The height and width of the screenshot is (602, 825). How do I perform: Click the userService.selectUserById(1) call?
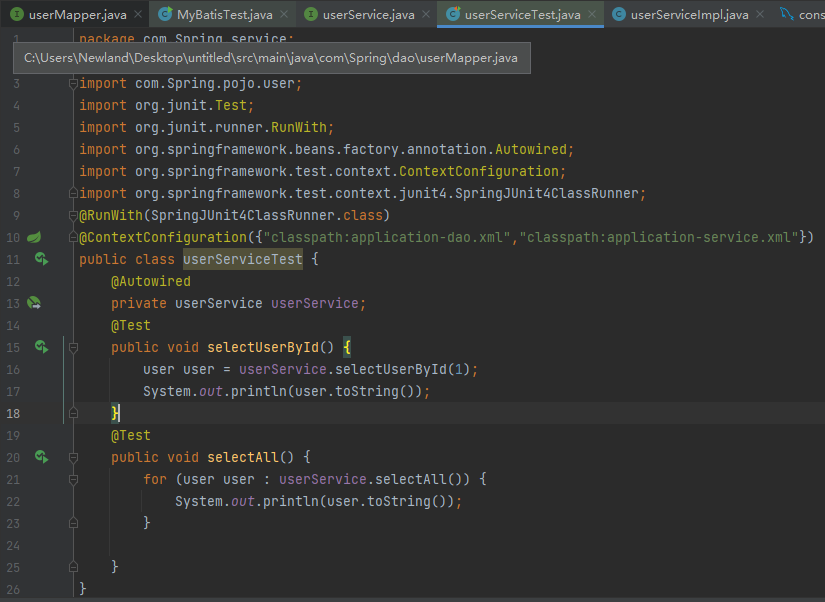coord(355,369)
